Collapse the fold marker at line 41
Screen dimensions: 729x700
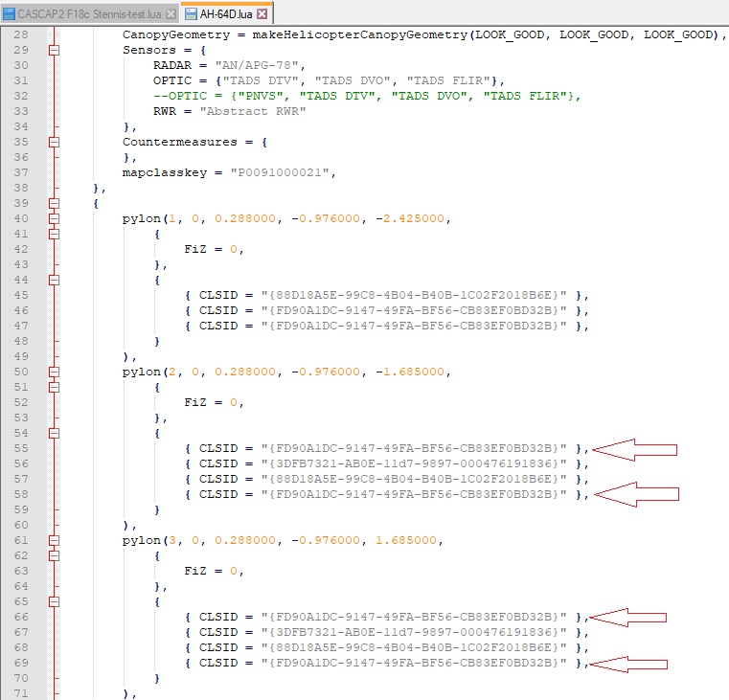click(55, 234)
